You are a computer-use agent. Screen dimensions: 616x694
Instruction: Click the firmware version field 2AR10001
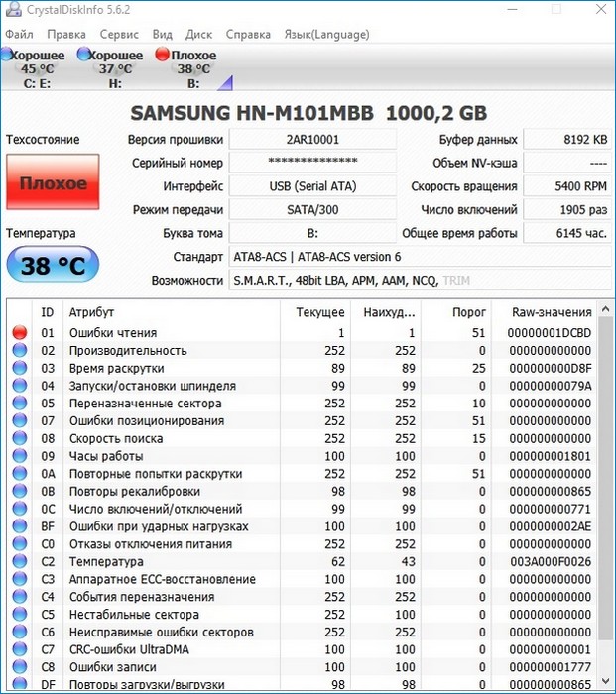point(312,141)
